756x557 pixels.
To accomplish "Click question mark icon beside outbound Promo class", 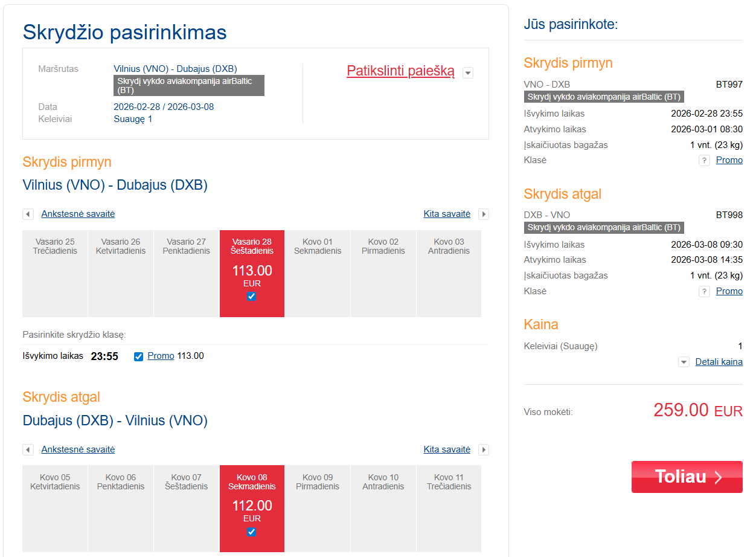I will [704, 161].
